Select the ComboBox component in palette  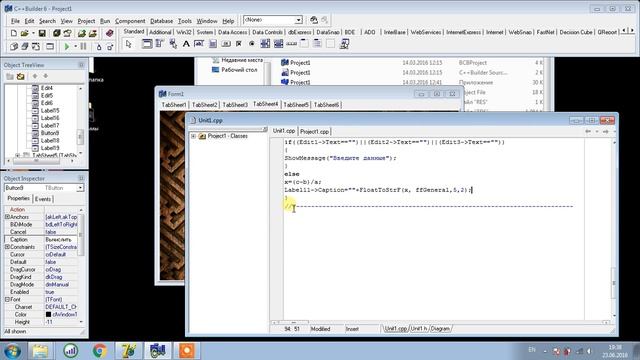pyautogui.click(x=278, y=44)
